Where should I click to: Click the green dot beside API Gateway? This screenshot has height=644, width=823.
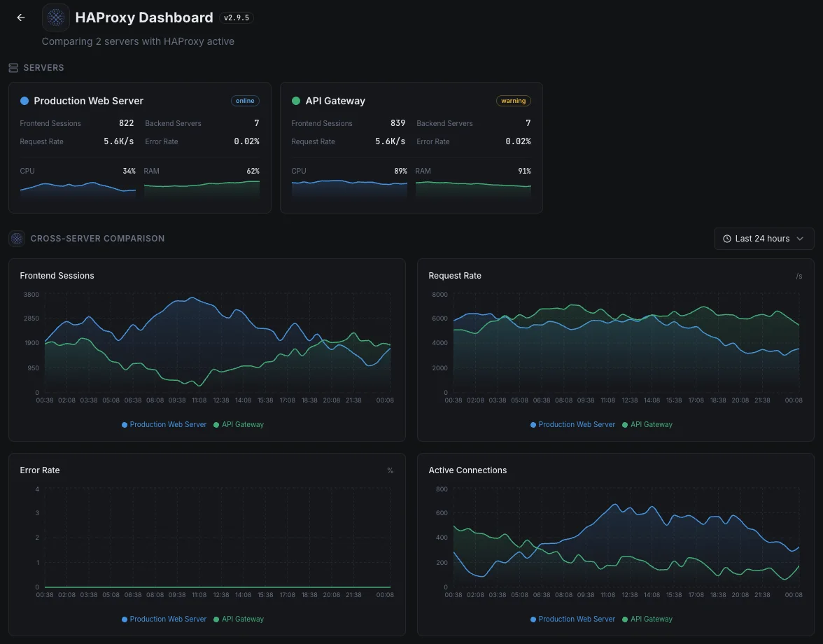tap(295, 101)
